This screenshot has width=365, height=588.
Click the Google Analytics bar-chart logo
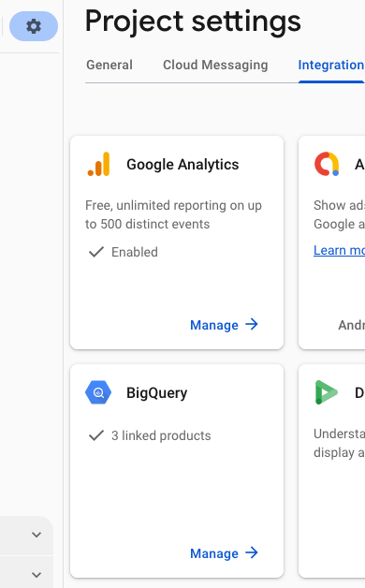(98, 164)
